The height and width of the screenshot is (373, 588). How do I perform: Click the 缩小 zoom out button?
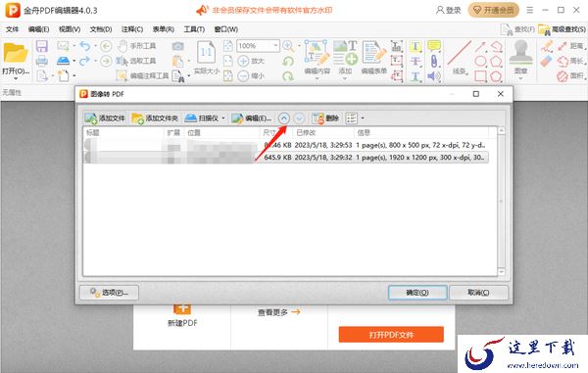[x=251, y=76]
